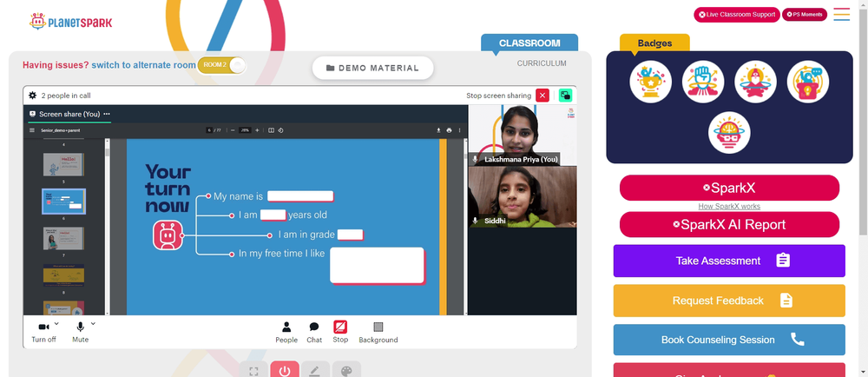Viewport: 868px width, 377px height.
Task: Toggle PDF viewer sidebar hamburger menu
Action: (32, 130)
